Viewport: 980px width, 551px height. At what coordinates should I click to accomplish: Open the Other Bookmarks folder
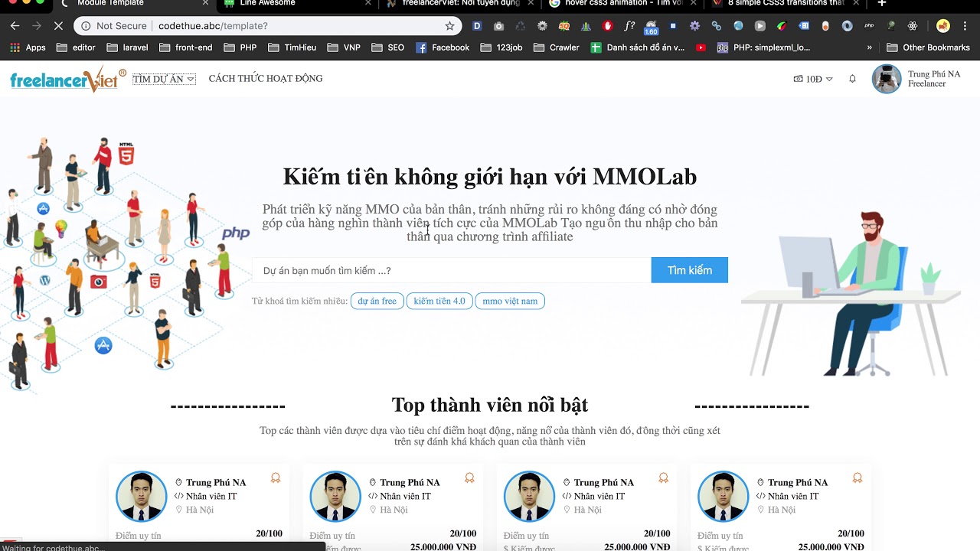pyautogui.click(x=928, y=47)
